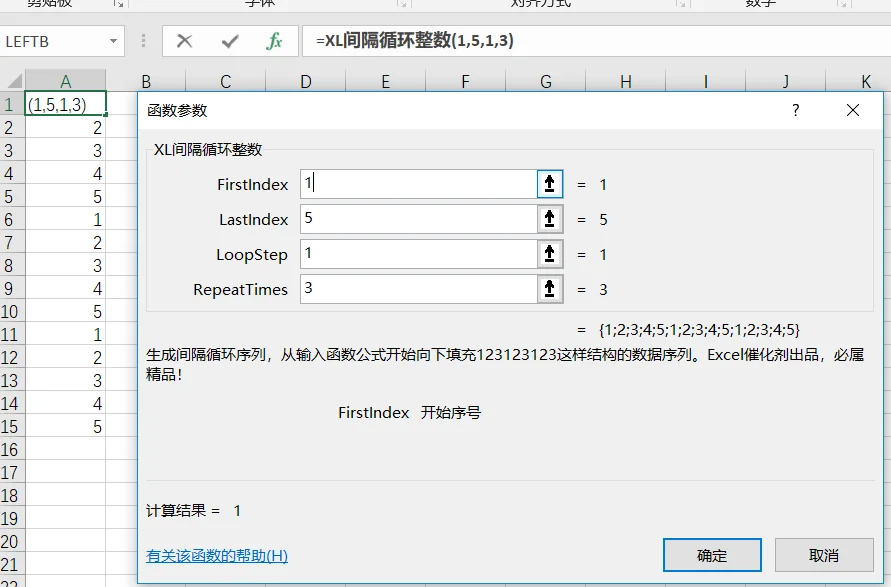This screenshot has height=587, width=891.
Task: Click cell A10 with value 5
Action: point(65,311)
